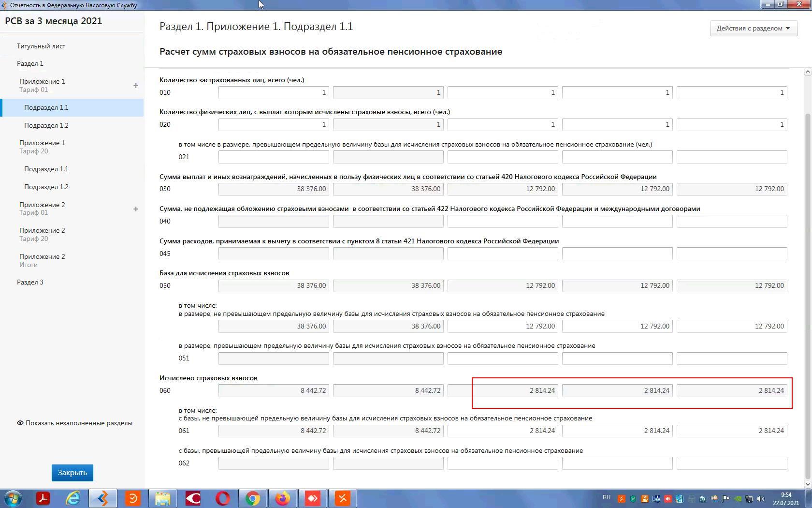Click the Action Center flag tray icon
This screenshot has height=508, width=812.
[726, 499]
